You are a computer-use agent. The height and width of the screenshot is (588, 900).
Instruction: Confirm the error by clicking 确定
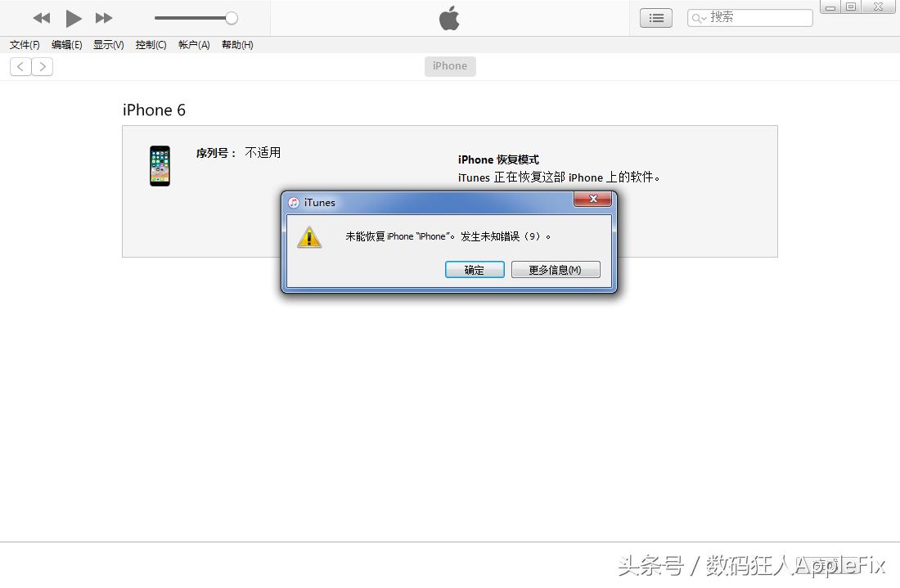475,269
